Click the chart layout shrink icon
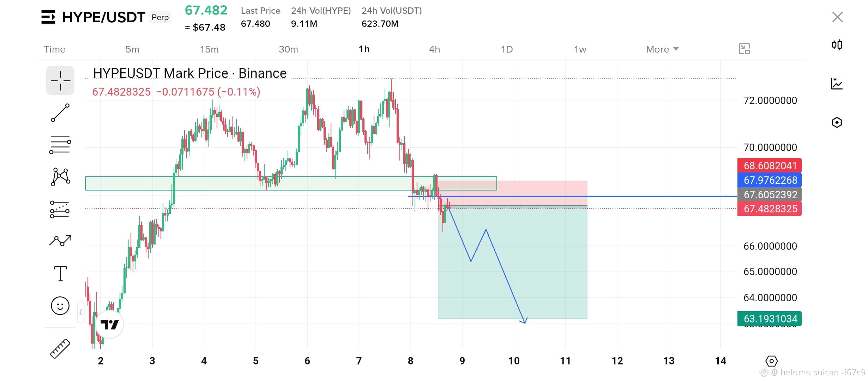Viewport: 868px width, 381px height. (745, 49)
